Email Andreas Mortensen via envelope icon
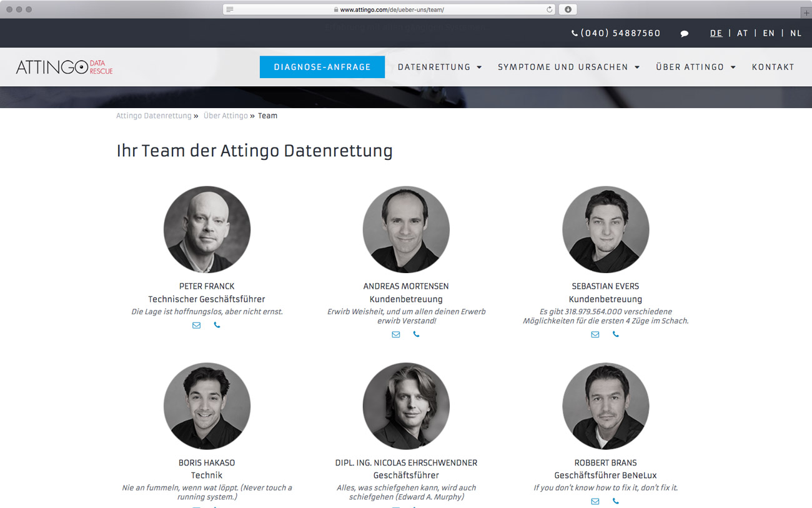The width and height of the screenshot is (812, 508). (x=395, y=334)
